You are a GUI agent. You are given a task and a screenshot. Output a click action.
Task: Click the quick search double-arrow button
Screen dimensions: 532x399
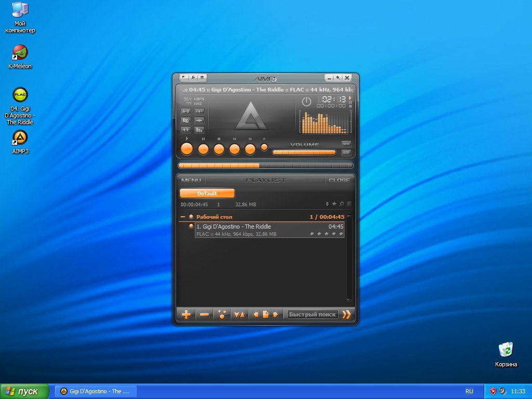point(347,314)
